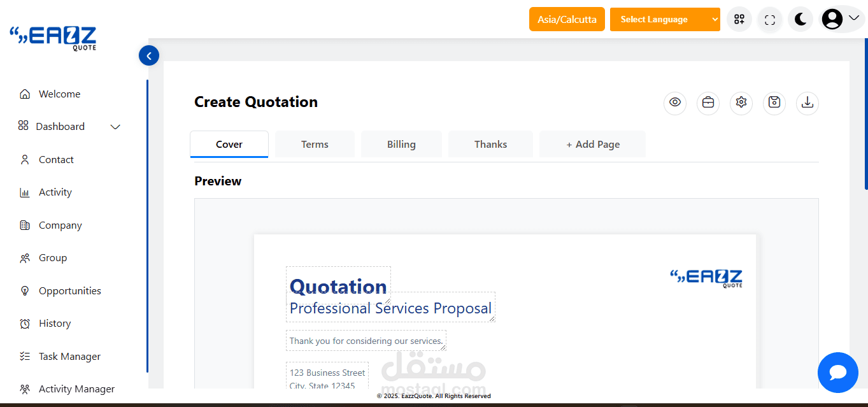Click the Asia/Calcutta timezone button
The width and height of the screenshot is (868, 407).
(567, 19)
